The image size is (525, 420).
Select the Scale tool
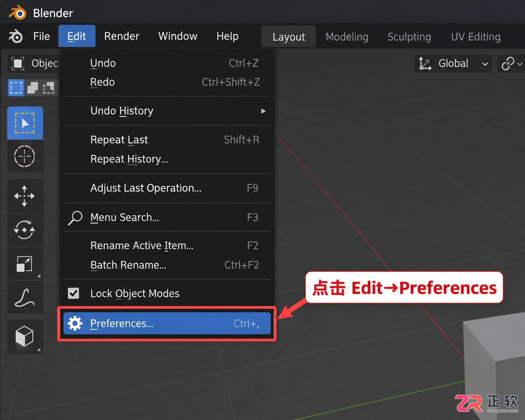click(x=25, y=264)
